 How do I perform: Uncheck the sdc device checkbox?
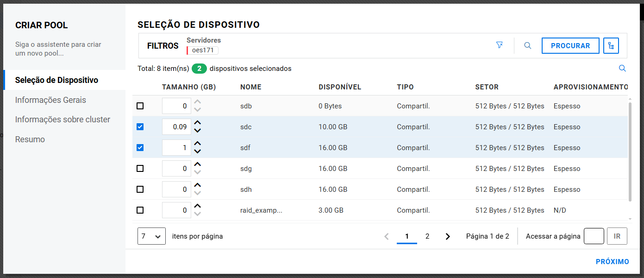[x=140, y=127]
